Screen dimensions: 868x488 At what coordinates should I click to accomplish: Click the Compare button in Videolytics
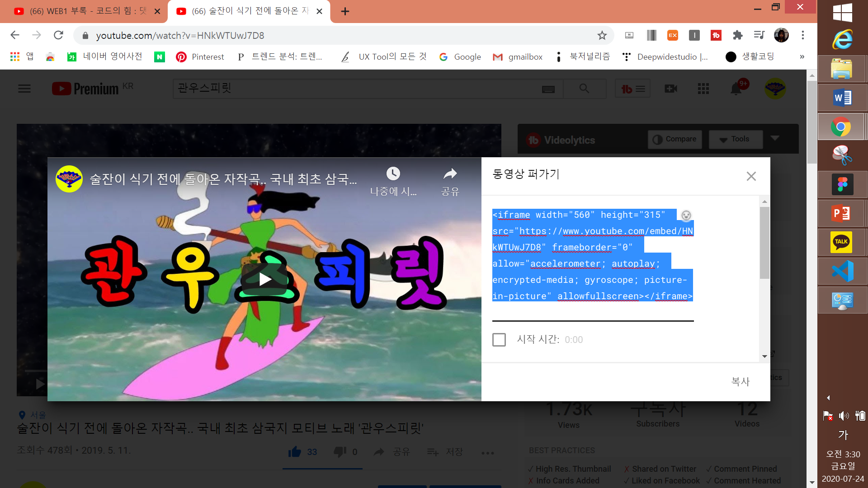coord(675,139)
